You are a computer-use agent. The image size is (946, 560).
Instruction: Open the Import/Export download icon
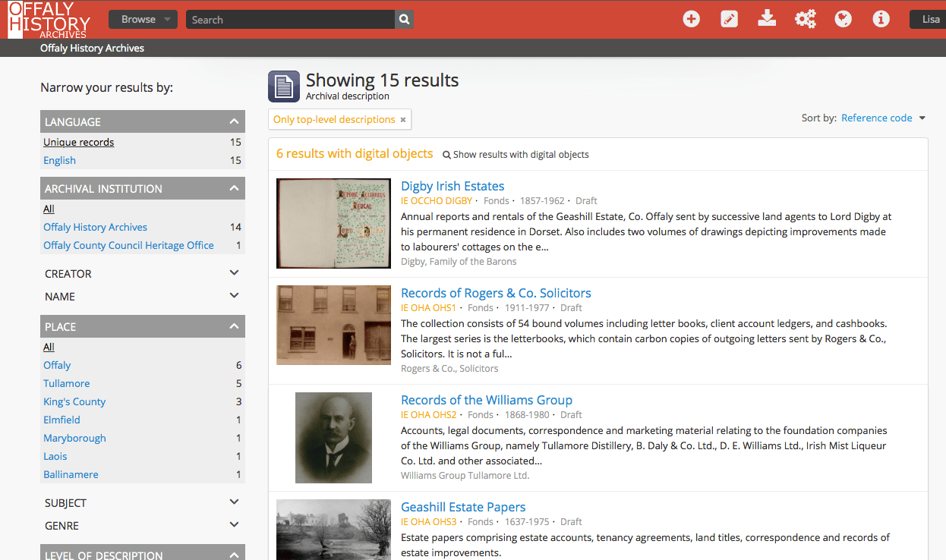tap(767, 19)
